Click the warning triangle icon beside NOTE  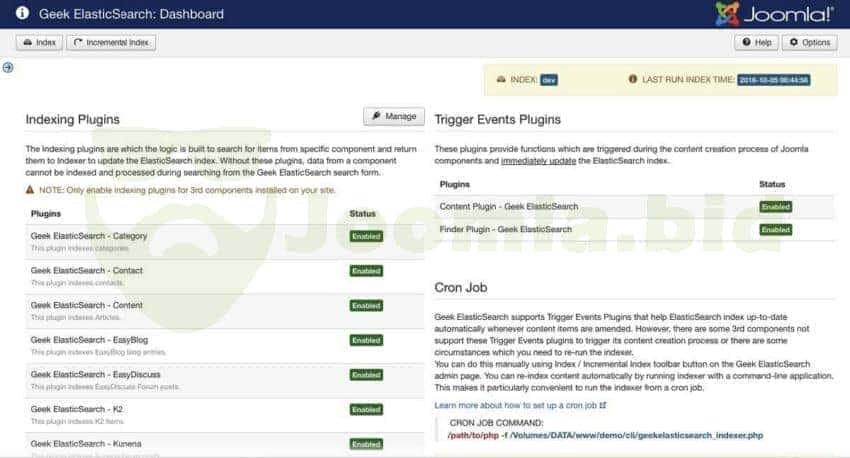(30, 190)
